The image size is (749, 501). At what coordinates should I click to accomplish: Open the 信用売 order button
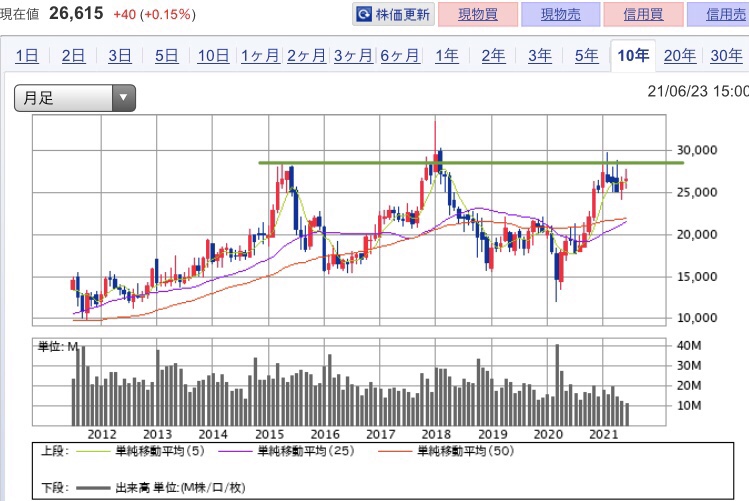(718, 14)
